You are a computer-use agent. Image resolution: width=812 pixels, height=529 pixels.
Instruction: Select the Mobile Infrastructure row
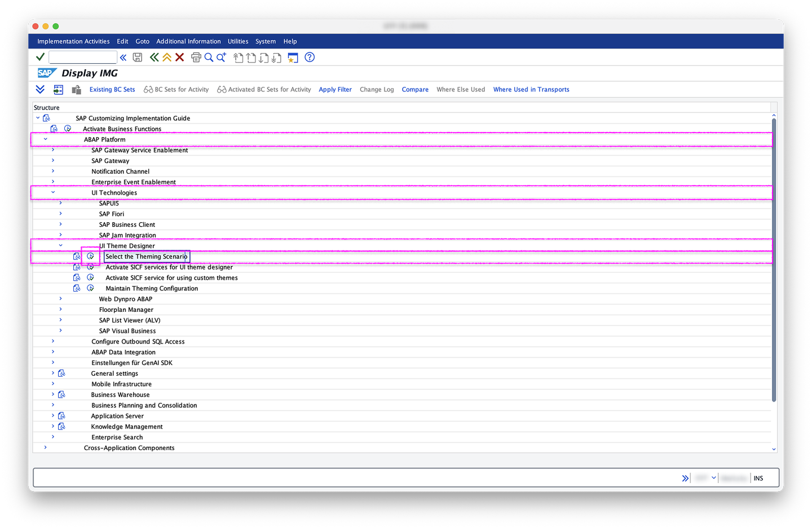(402, 384)
